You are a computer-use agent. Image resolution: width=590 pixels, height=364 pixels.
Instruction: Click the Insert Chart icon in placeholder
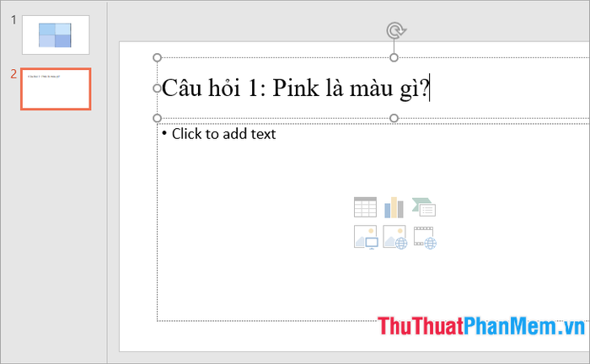point(394,207)
